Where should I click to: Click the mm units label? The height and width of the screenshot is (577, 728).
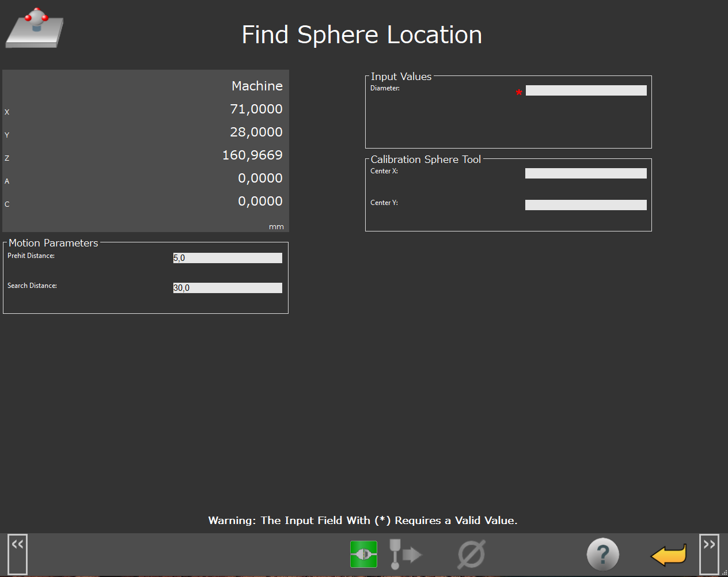(276, 227)
